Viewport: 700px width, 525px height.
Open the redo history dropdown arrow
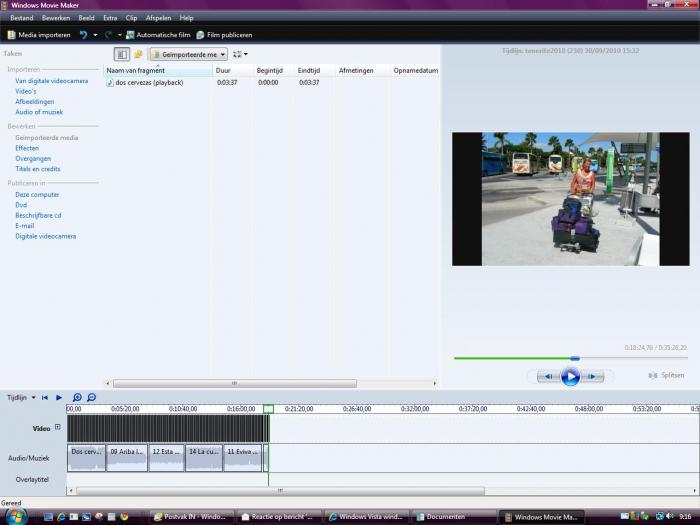(120, 35)
